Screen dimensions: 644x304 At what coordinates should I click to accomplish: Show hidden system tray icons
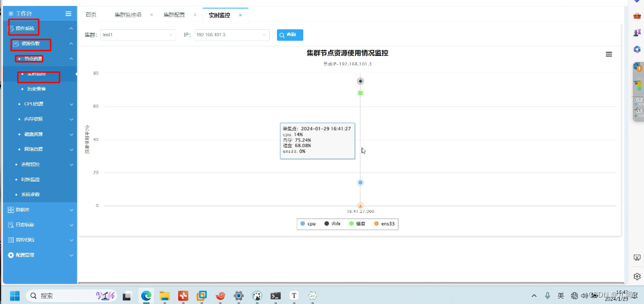(534, 296)
